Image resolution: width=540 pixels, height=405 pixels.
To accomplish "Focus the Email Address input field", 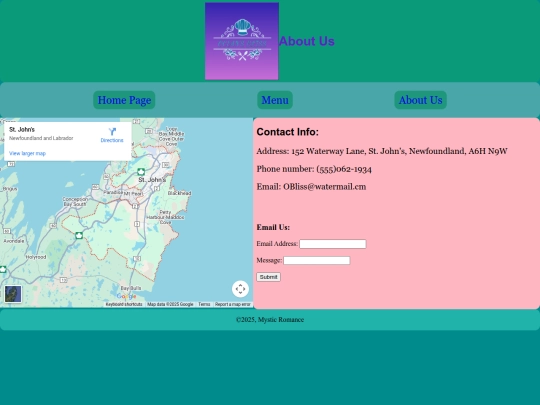I will click(333, 244).
